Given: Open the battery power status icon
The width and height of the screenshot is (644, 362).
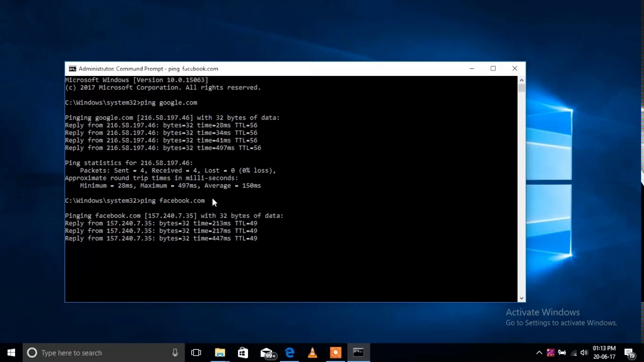Looking at the screenshot, I should tap(562, 353).
